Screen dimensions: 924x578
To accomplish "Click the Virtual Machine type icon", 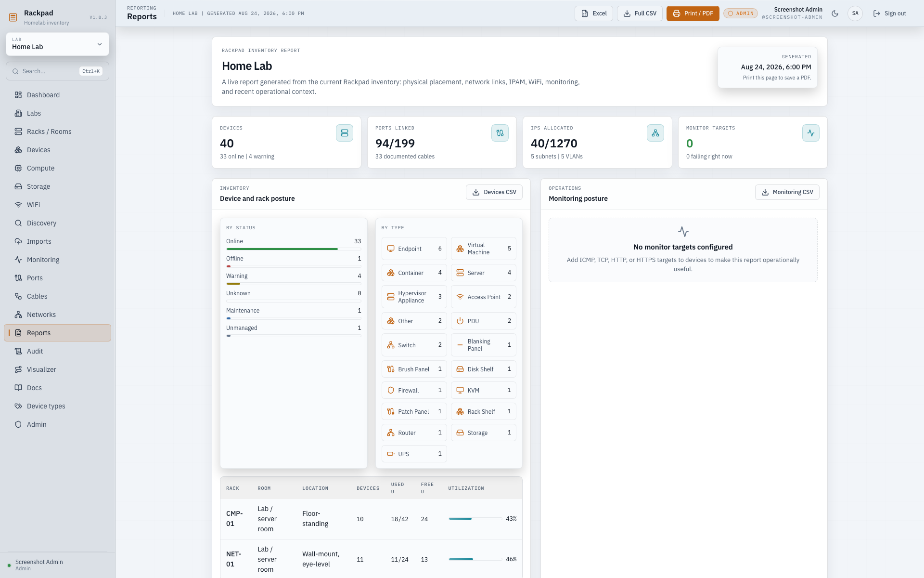I will tap(460, 249).
